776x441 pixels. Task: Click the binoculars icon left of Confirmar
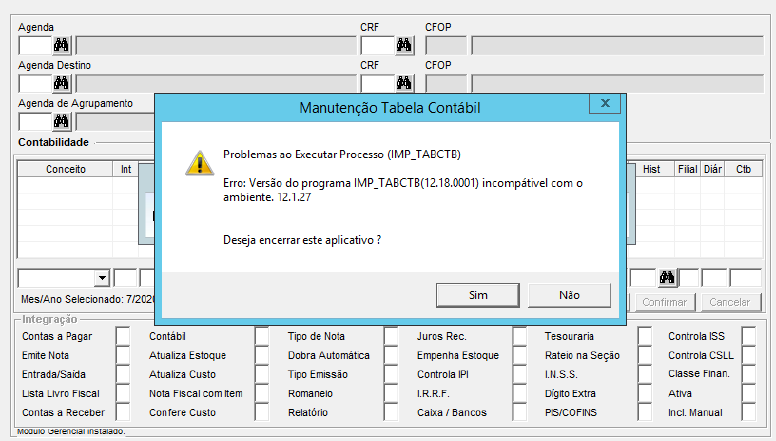(x=667, y=278)
